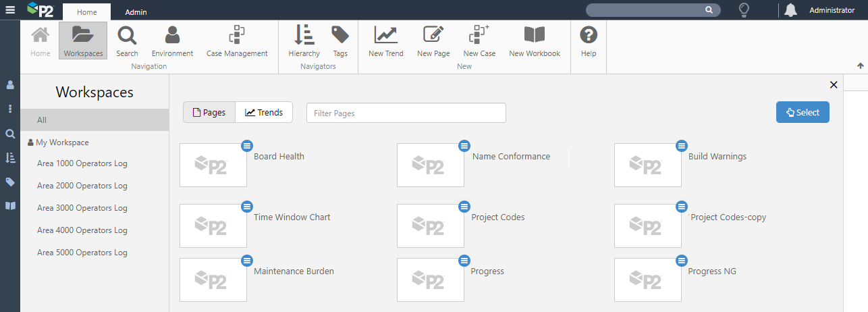This screenshot has height=312, width=868.
Task: Click the Filter Pages input field
Action: click(406, 113)
